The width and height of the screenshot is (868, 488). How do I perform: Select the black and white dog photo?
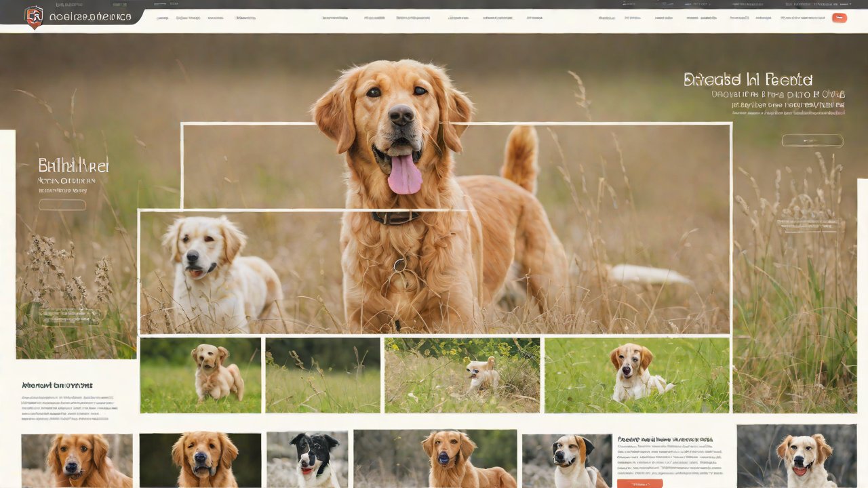click(x=307, y=460)
